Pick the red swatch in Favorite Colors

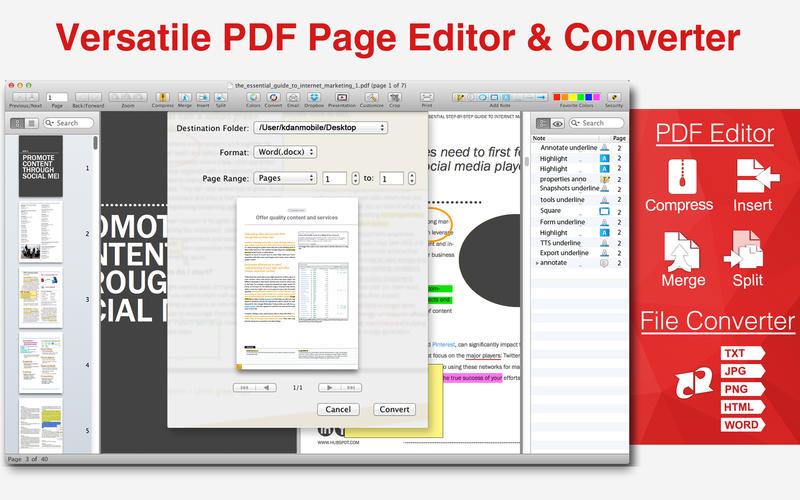point(559,97)
